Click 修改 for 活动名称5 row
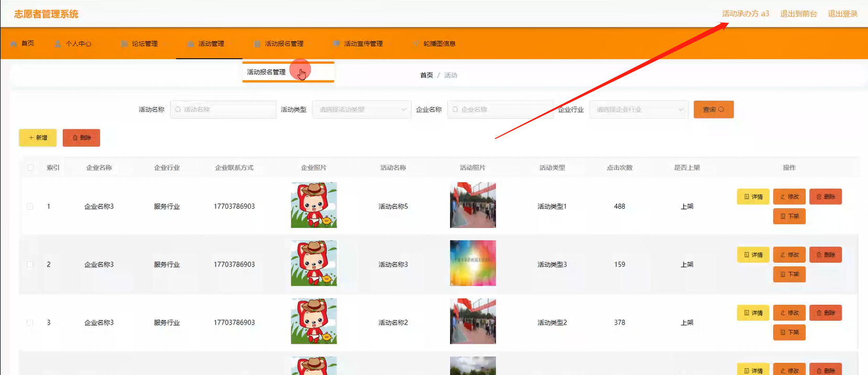The width and height of the screenshot is (868, 375). (789, 197)
